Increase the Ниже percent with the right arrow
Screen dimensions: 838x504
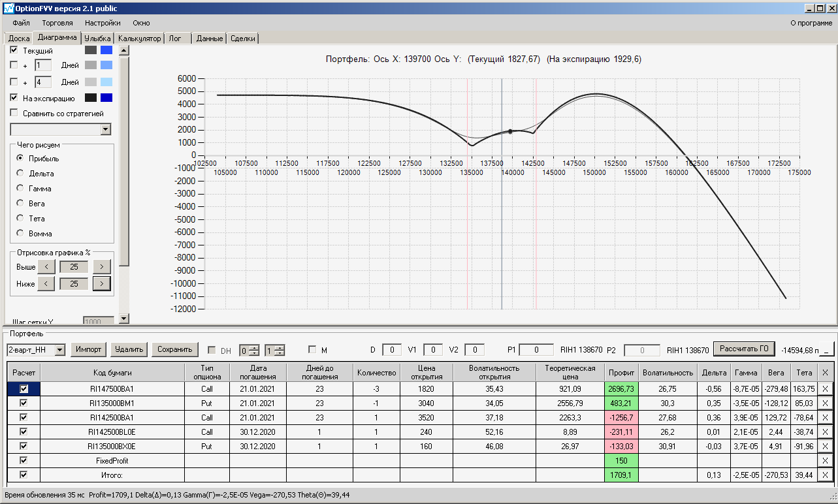click(102, 283)
